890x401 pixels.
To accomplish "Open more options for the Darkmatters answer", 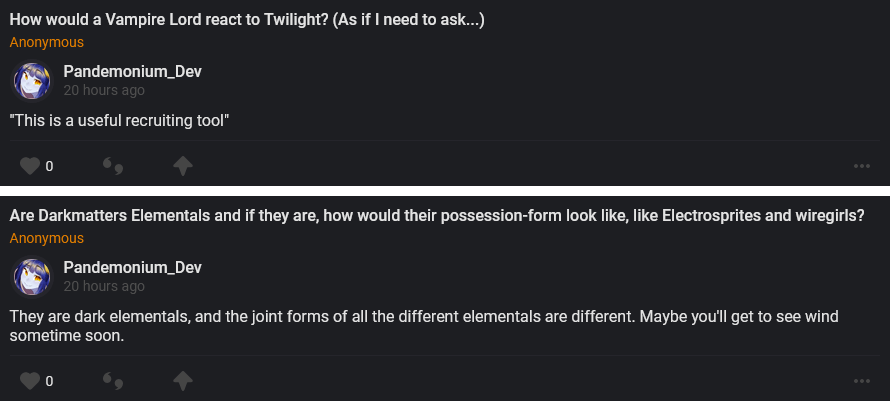I will point(862,381).
